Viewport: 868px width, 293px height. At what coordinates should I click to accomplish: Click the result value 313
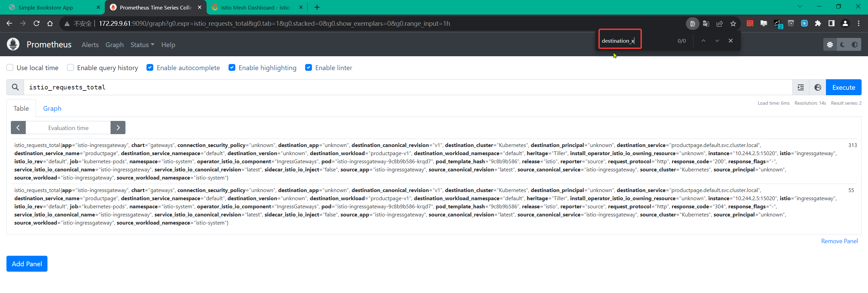tap(852, 145)
